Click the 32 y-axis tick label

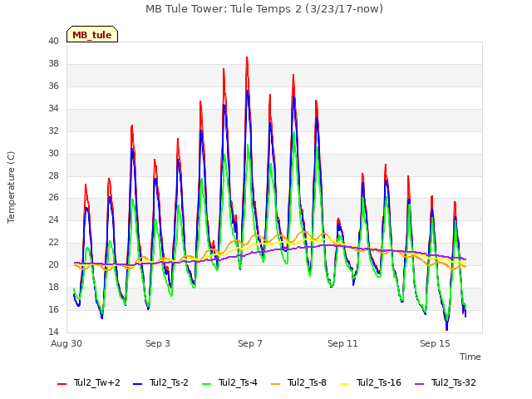tap(53, 131)
